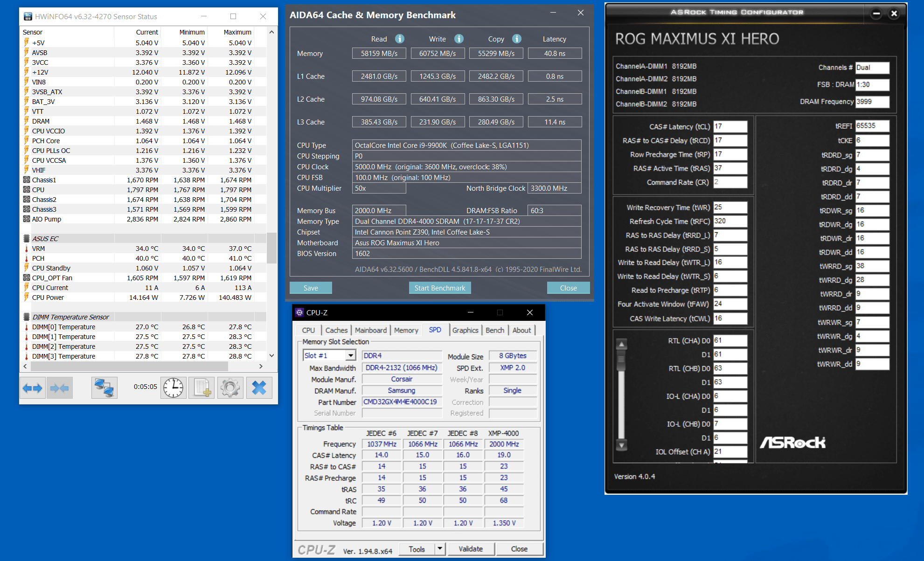Click the Refresh Cycle Time (tRFC) field
This screenshot has height=561, width=924.
click(x=730, y=221)
